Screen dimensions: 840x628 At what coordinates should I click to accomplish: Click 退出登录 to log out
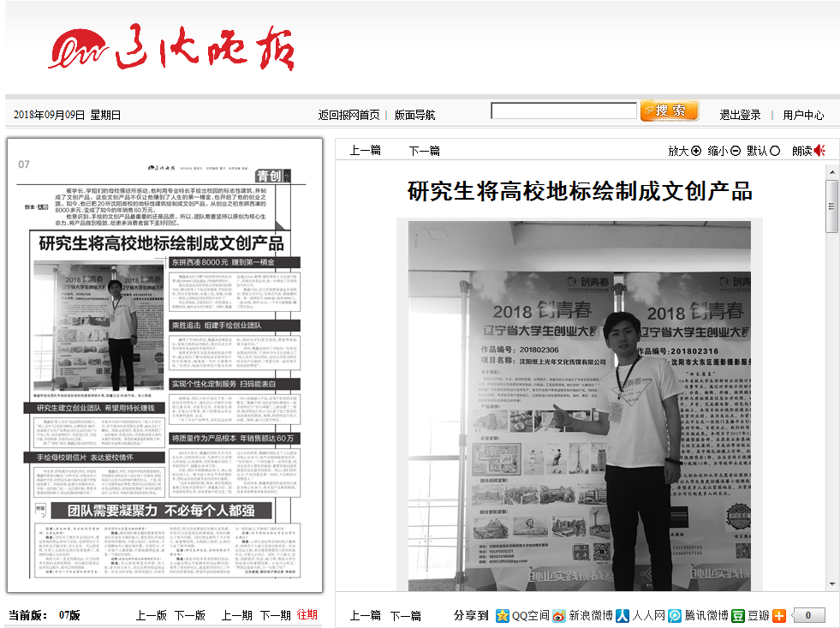click(740, 115)
